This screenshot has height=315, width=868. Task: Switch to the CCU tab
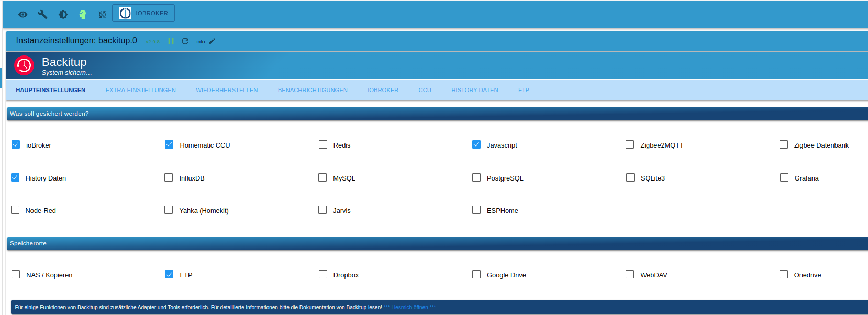tap(425, 90)
